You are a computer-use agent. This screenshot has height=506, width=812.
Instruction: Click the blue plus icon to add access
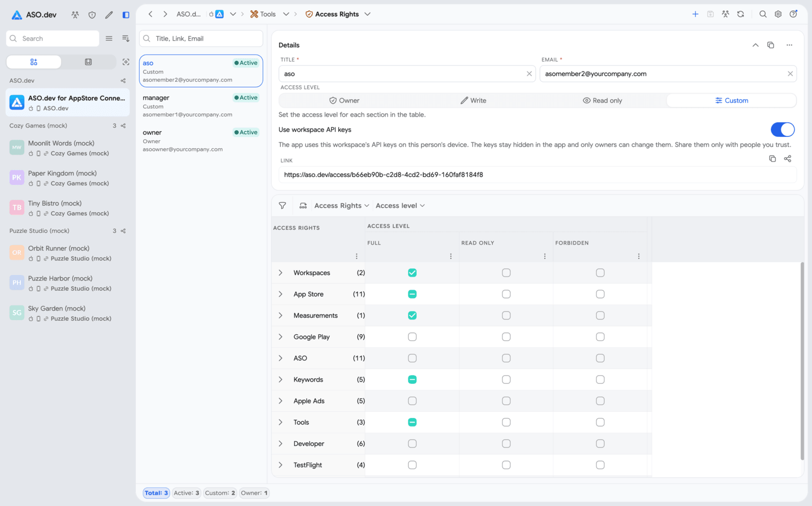pyautogui.click(x=695, y=14)
